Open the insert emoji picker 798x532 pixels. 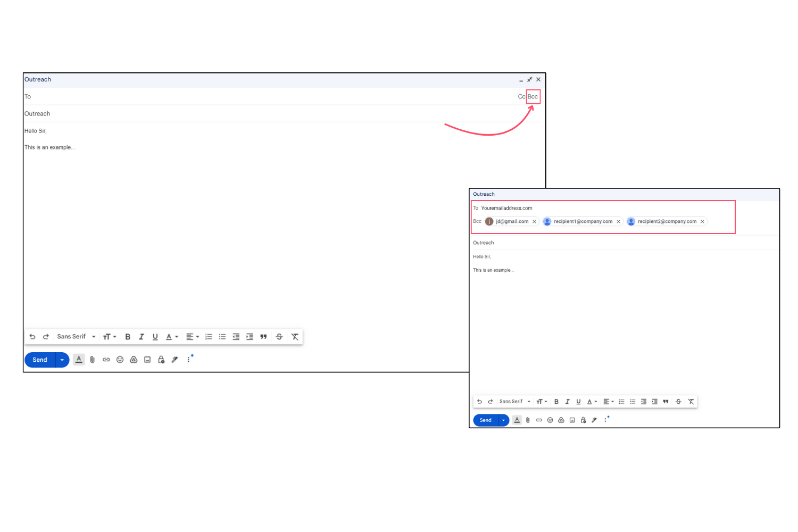[120, 360]
